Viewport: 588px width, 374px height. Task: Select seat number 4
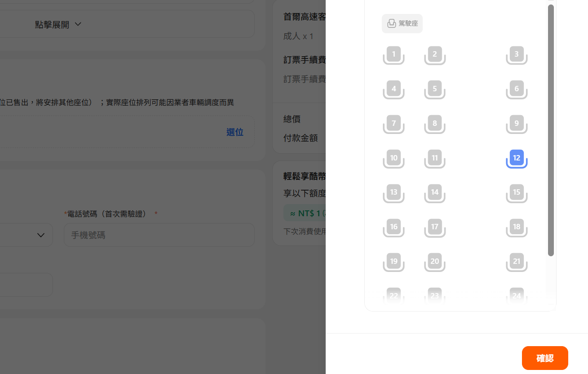(393, 89)
